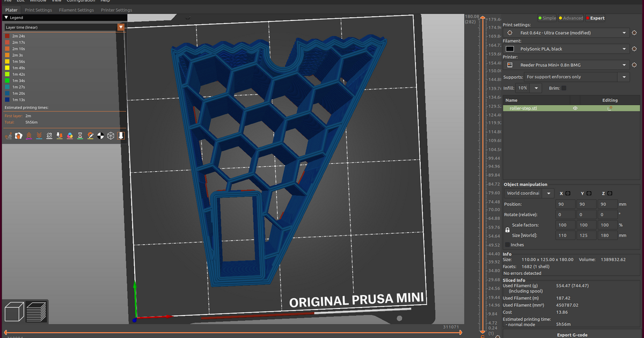Hide roller-step.stl using the eye icon
Screen dimensions: 644x338
point(575,108)
